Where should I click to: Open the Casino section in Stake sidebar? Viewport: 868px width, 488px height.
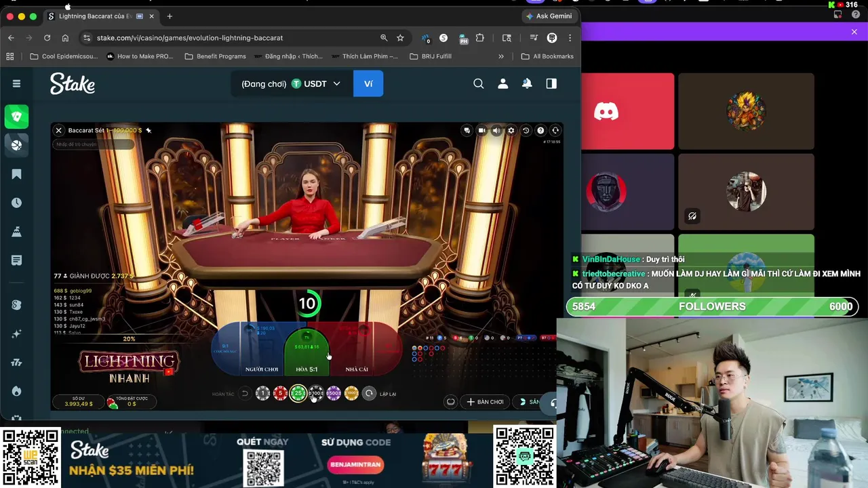click(16, 117)
